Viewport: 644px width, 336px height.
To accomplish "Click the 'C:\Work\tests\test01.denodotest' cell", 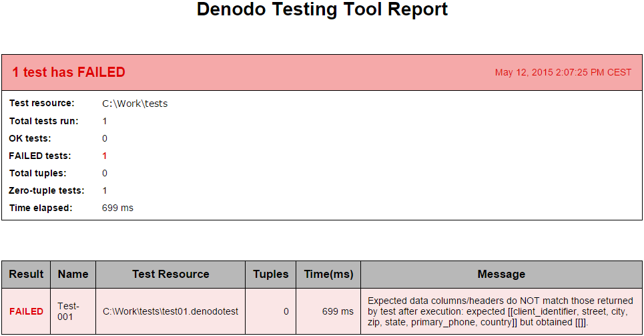I will coord(170,311).
